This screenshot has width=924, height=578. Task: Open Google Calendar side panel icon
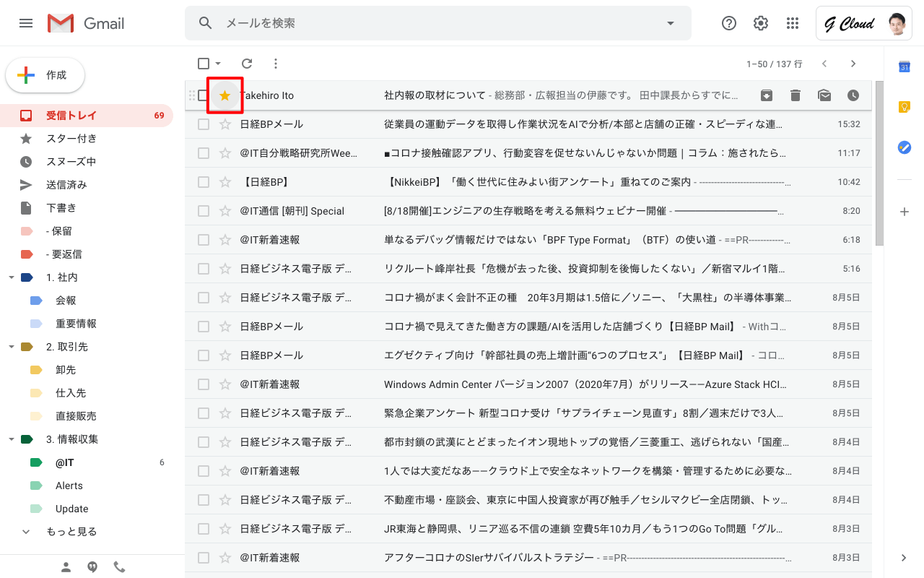904,67
